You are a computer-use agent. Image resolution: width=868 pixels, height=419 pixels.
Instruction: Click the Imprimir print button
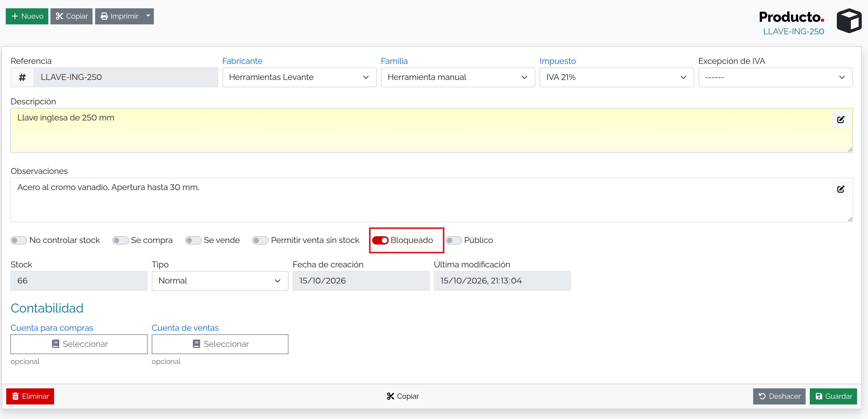coord(119,16)
